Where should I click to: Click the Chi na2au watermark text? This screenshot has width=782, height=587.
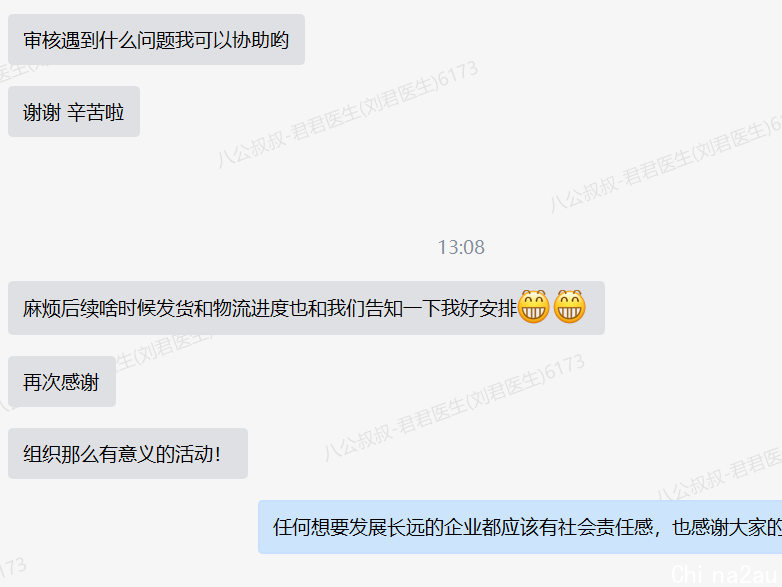click(724, 575)
